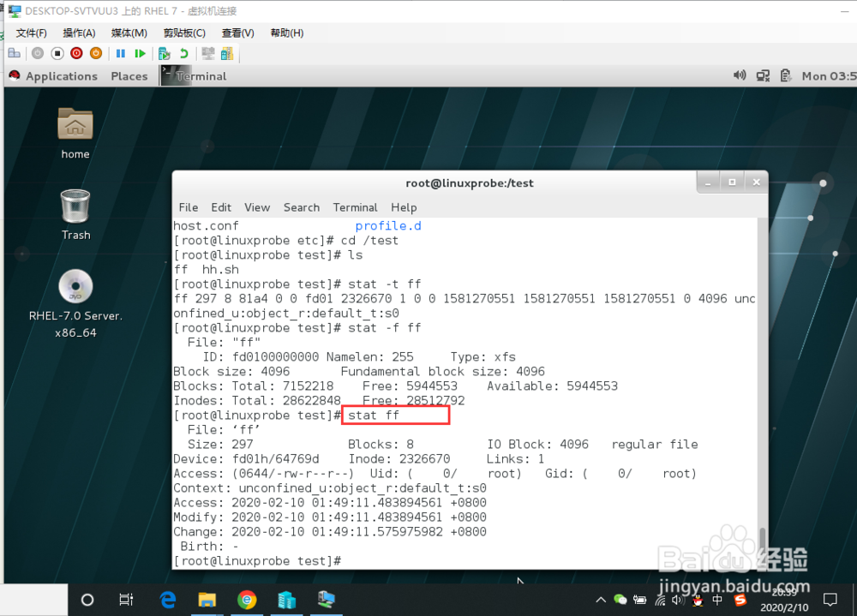This screenshot has width=857, height=616.
Task: Open File Explorer from the taskbar
Action: [x=207, y=600]
